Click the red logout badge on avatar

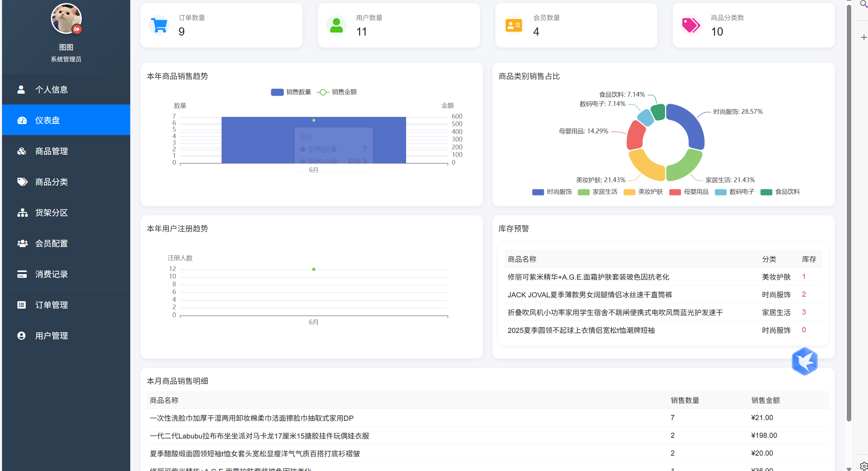click(x=77, y=29)
